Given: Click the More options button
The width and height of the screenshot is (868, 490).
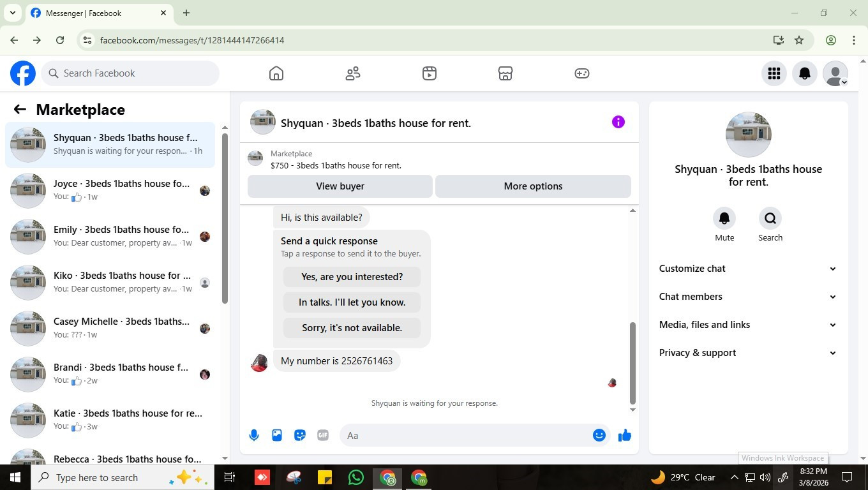Looking at the screenshot, I should click(x=533, y=186).
